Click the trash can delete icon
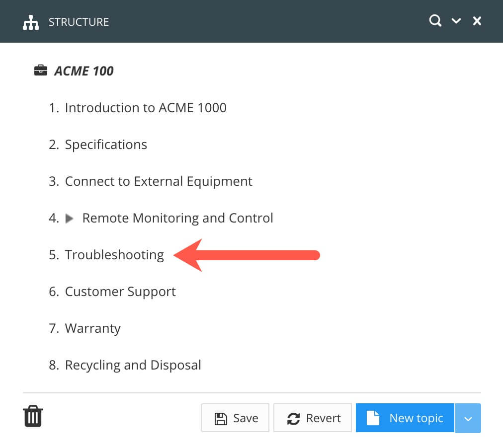This screenshot has height=448, width=503. (x=33, y=416)
